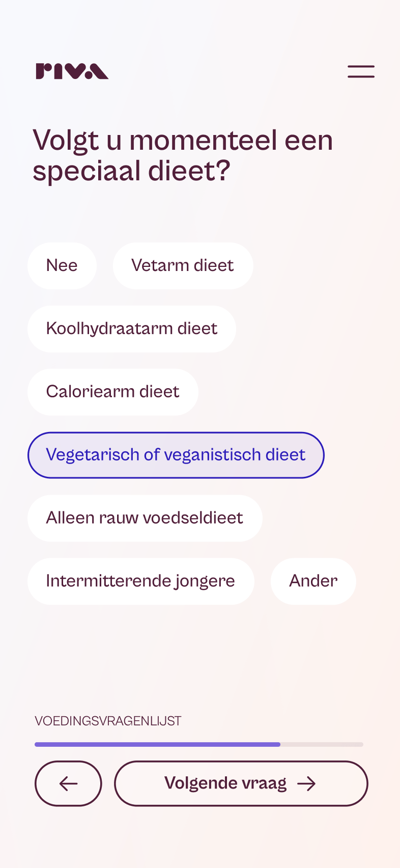
Task: Click the Riva logo
Action: pyautogui.click(x=72, y=71)
